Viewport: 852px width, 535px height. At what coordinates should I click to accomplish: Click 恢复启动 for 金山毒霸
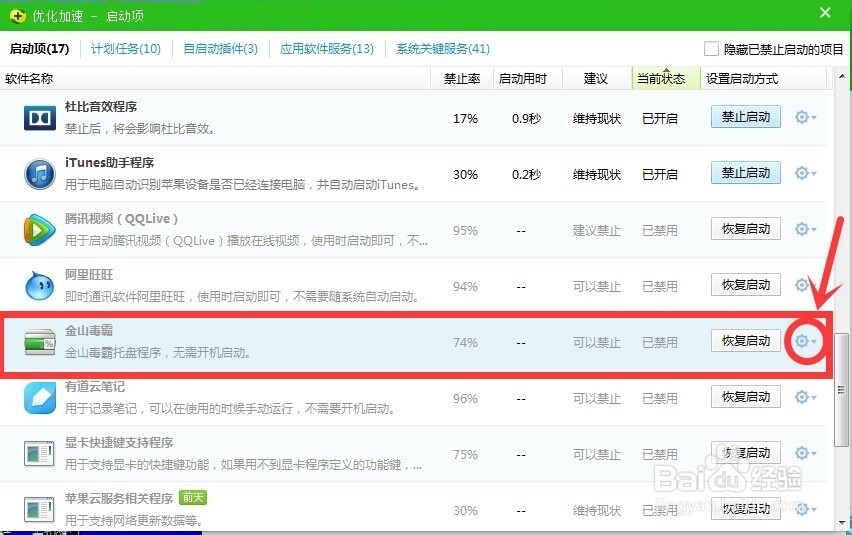(746, 341)
